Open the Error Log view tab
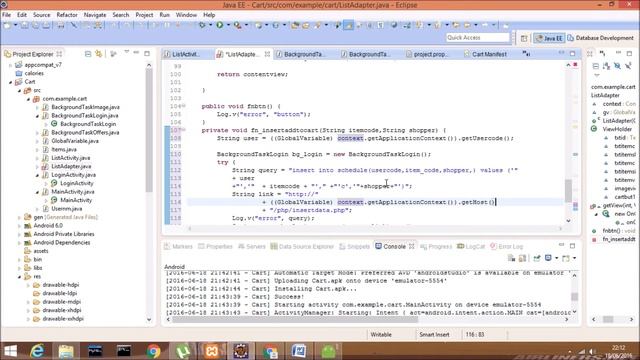This screenshot has height=360, width=640. coord(506,246)
